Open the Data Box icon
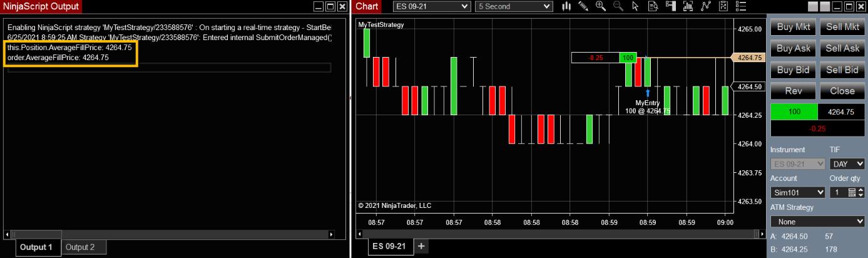The height and width of the screenshot is (258, 868). click(x=653, y=6)
